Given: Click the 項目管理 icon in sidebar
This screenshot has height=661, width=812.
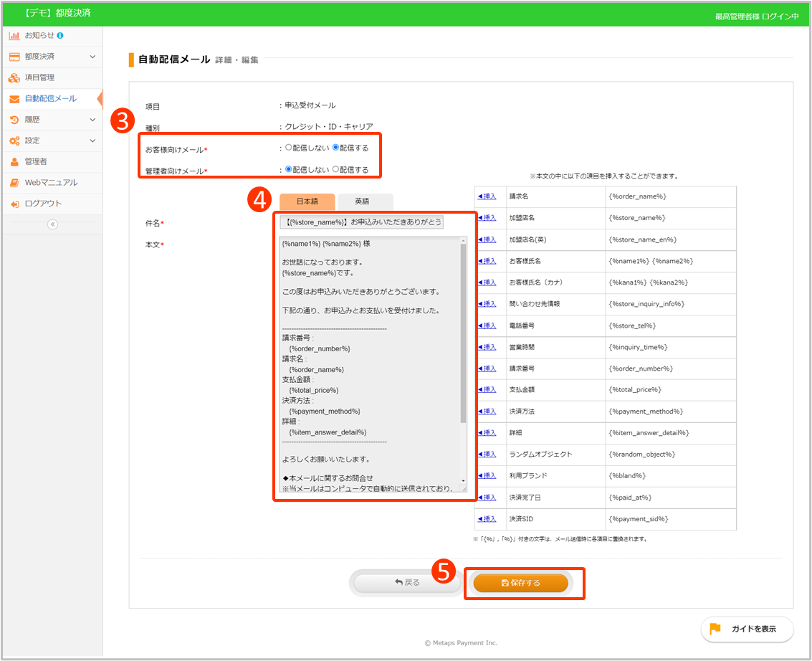Looking at the screenshot, I should [x=14, y=77].
